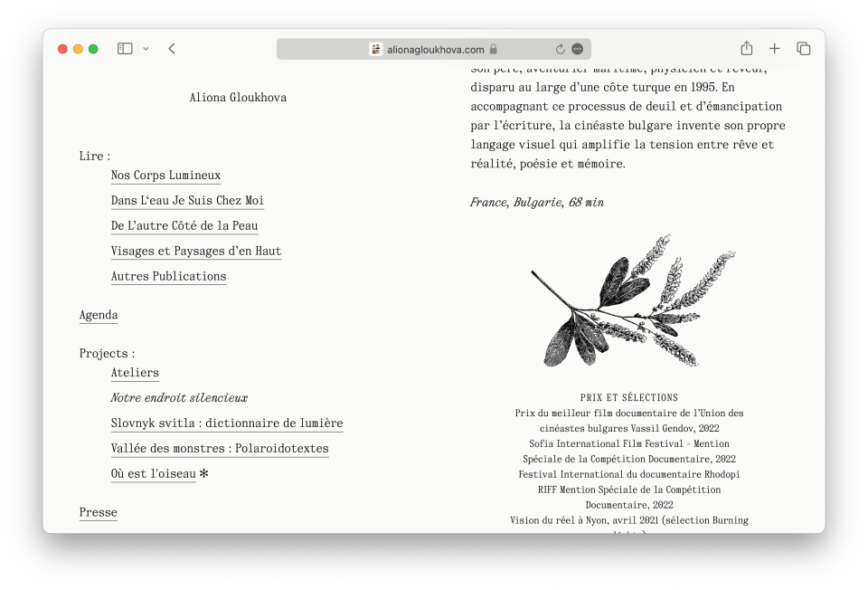Image resolution: width=868 pixels, height=590 pixels.
Task: Open the Nos Corps Lumineux link
Action: (x=165, y=176)
